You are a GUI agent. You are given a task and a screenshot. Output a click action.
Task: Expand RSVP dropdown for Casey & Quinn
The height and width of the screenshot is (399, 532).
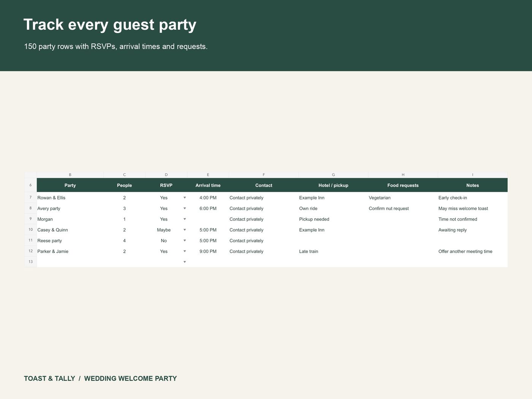[185, 230]
